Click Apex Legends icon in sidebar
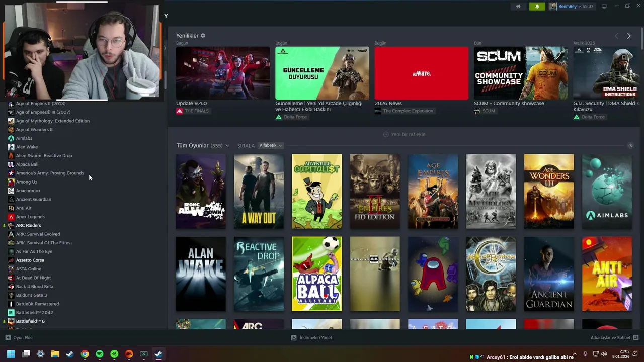 (11, 217)
